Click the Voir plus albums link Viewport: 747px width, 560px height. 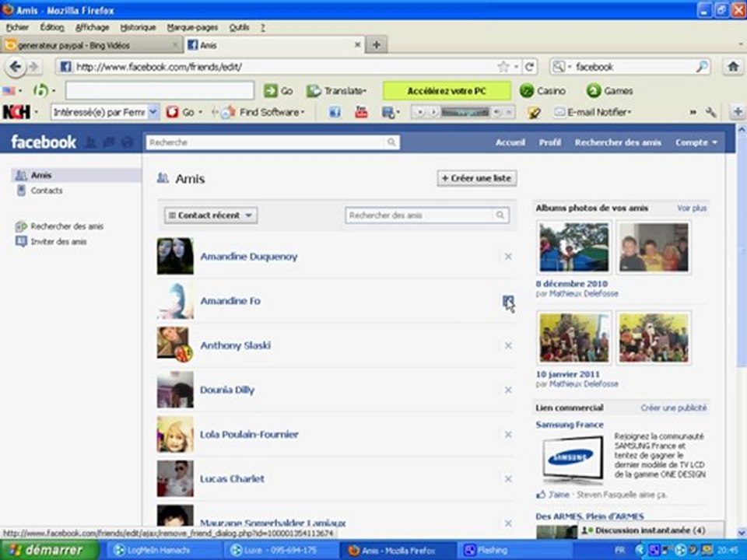(x=692, y=208)
